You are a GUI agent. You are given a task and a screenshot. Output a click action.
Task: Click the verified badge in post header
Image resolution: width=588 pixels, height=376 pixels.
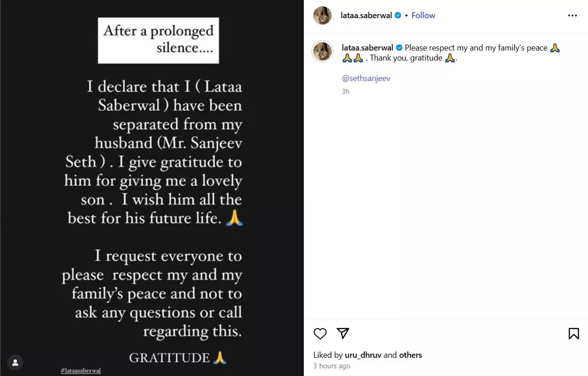tap(398, 15)
